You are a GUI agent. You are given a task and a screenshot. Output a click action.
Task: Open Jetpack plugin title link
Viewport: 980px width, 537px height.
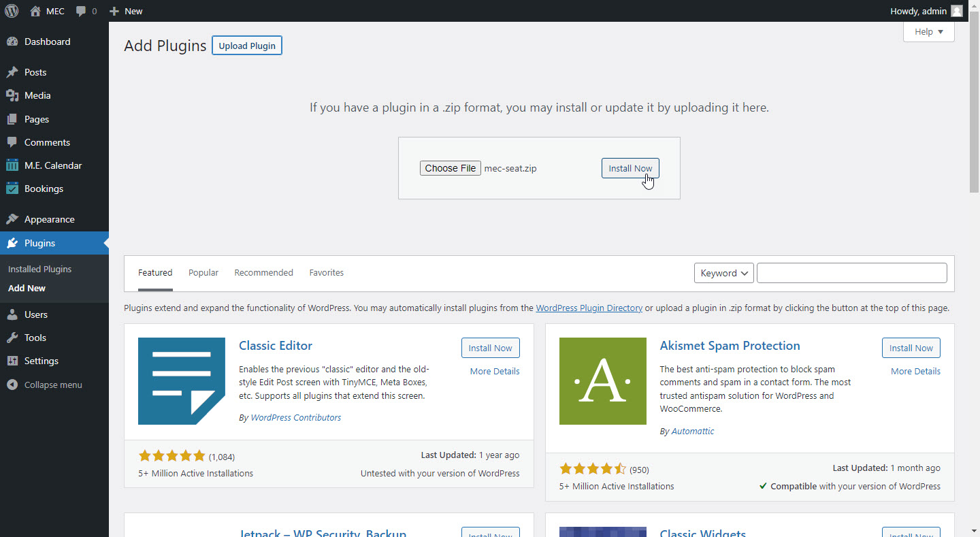(323, 532)
